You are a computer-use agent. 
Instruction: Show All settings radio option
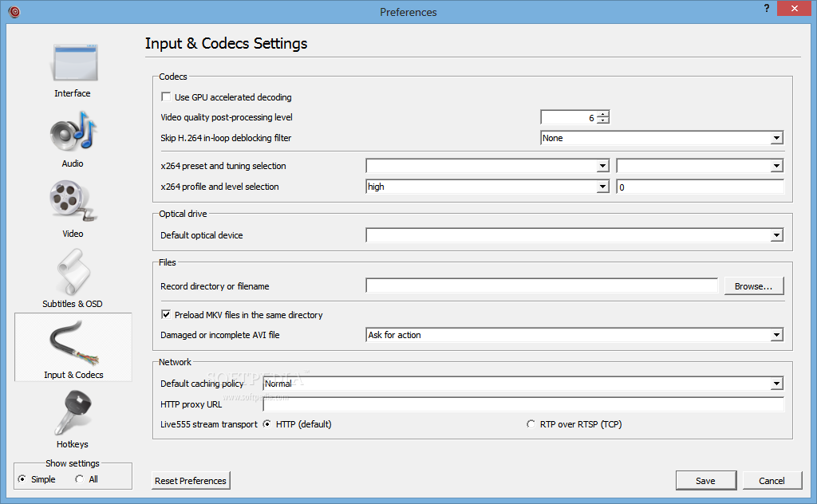tap(79, 479)
